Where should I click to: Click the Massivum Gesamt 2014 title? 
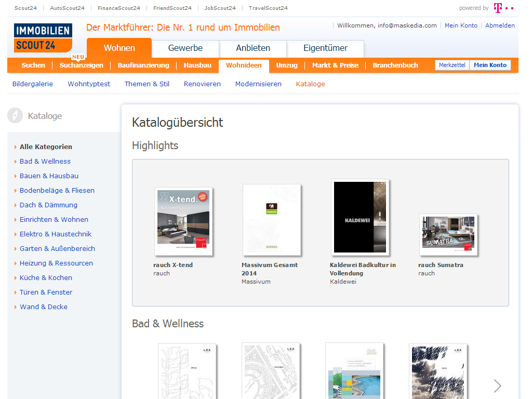(x=270, y=269)
